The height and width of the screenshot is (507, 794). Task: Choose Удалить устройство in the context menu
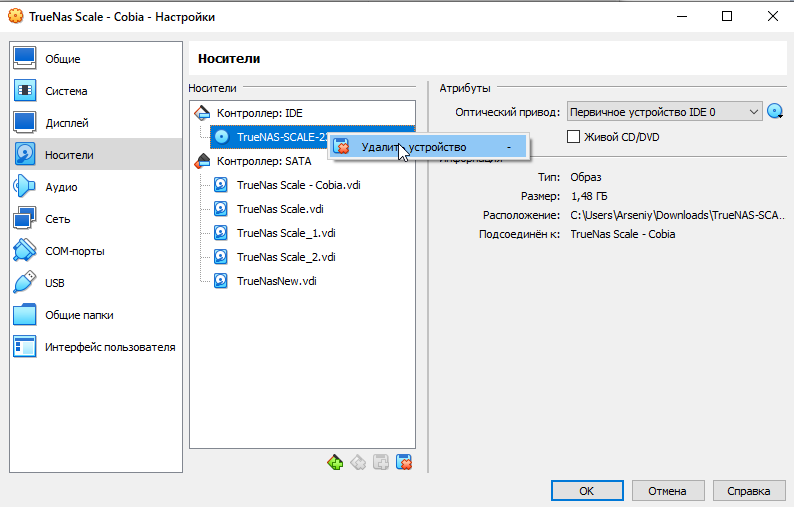tap(428, 147)
